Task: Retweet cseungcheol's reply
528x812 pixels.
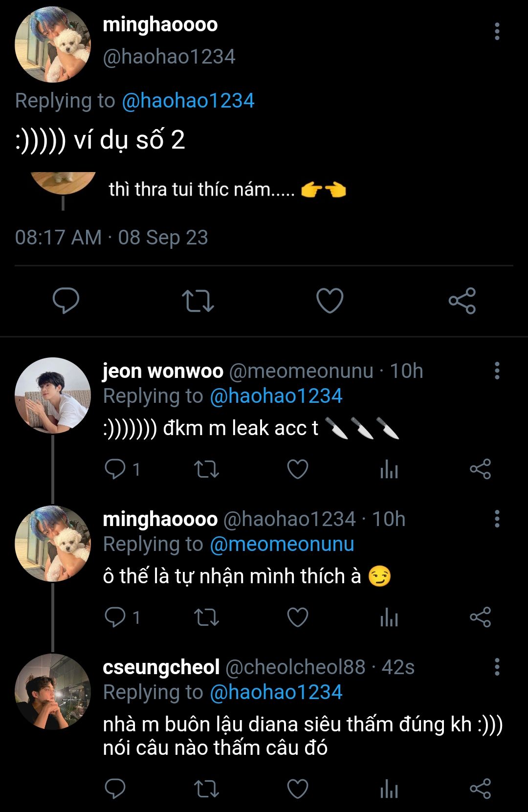Action: coord(206,789)
